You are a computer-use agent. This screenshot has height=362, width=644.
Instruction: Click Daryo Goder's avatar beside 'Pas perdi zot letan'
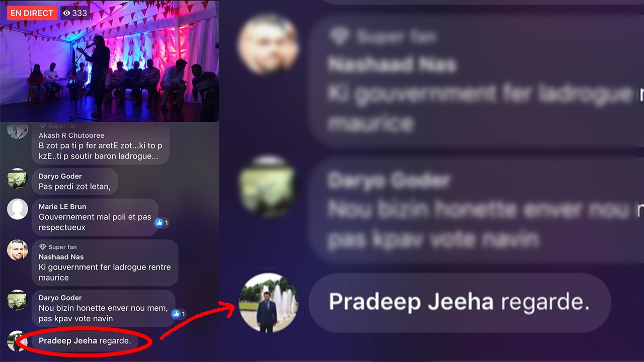17,178
